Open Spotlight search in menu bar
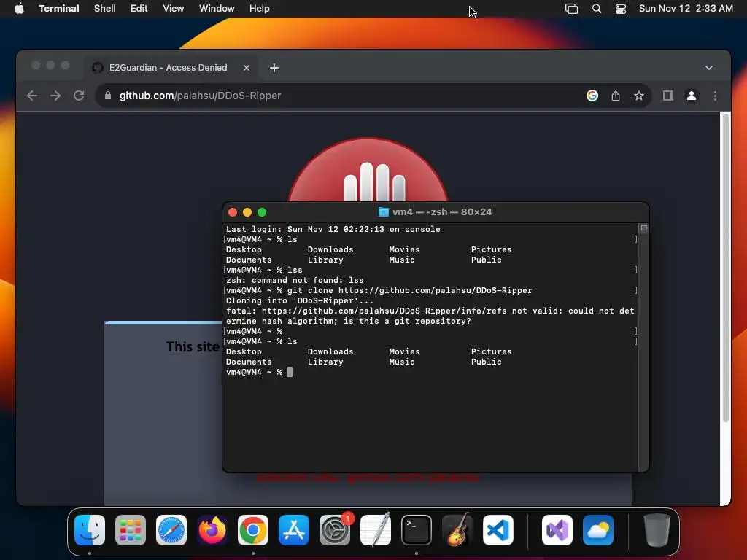747x560 pixels. click(597, 9)
